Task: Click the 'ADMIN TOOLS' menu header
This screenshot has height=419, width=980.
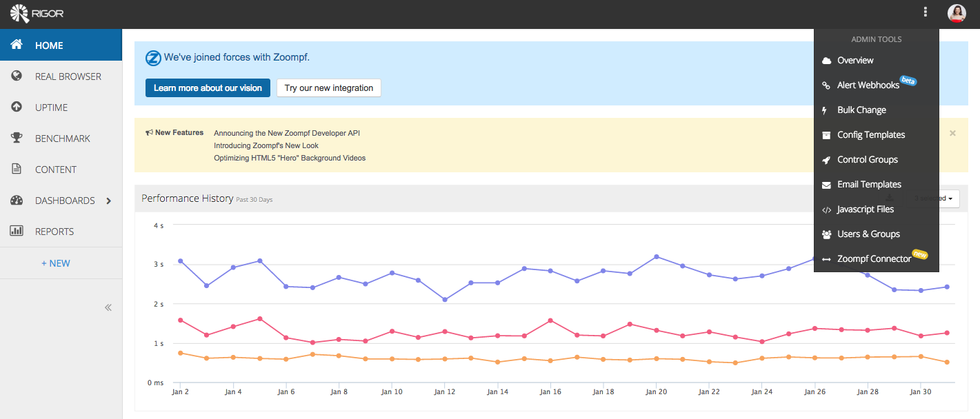Action: coord(877,39)
